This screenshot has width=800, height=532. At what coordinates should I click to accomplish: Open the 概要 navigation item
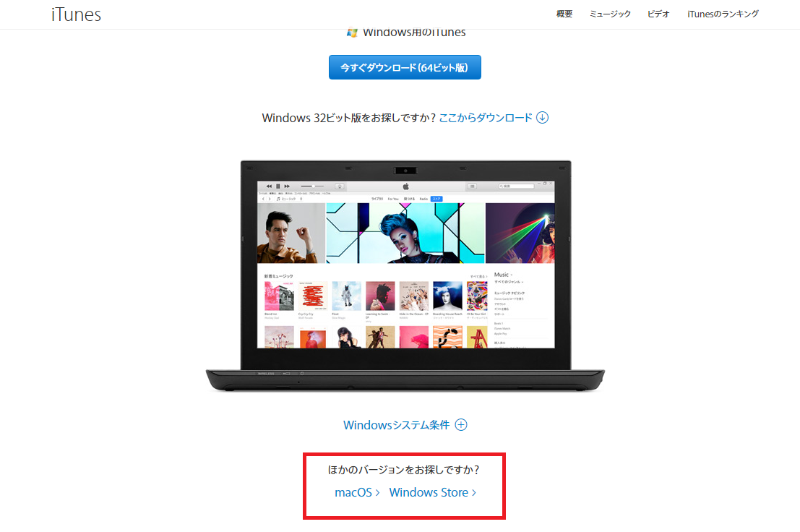(x=564, y=14)
